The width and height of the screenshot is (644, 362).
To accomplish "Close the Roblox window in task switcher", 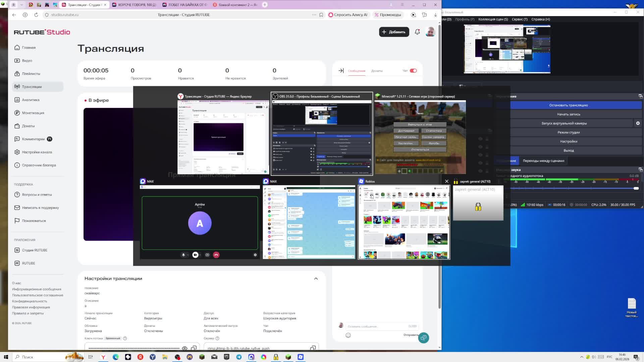I will tap(446, 181).
